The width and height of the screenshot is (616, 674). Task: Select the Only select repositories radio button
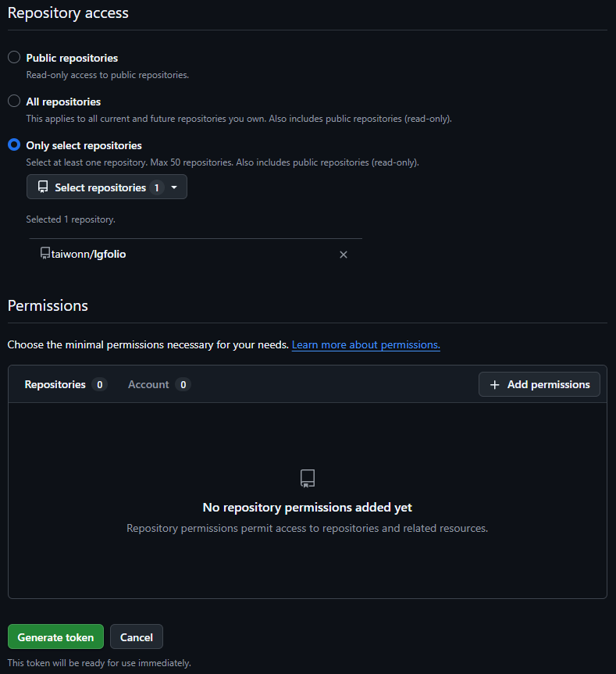click(14, 144)
